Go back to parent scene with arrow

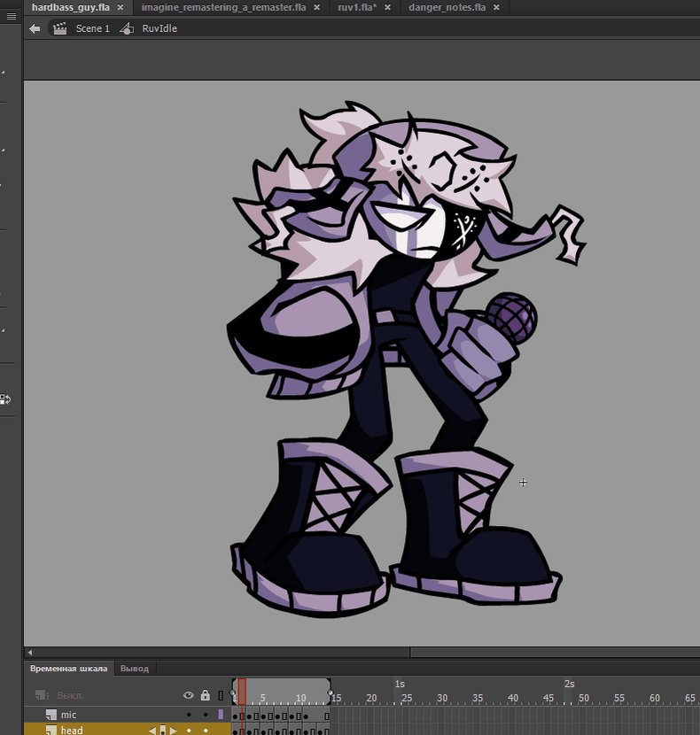click(x=35, y=28)
